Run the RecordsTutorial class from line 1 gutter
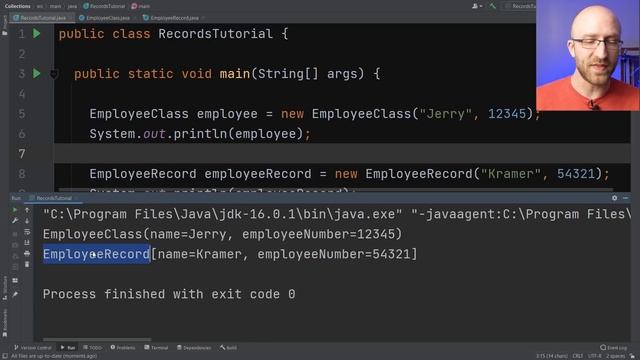 (37, 33)
